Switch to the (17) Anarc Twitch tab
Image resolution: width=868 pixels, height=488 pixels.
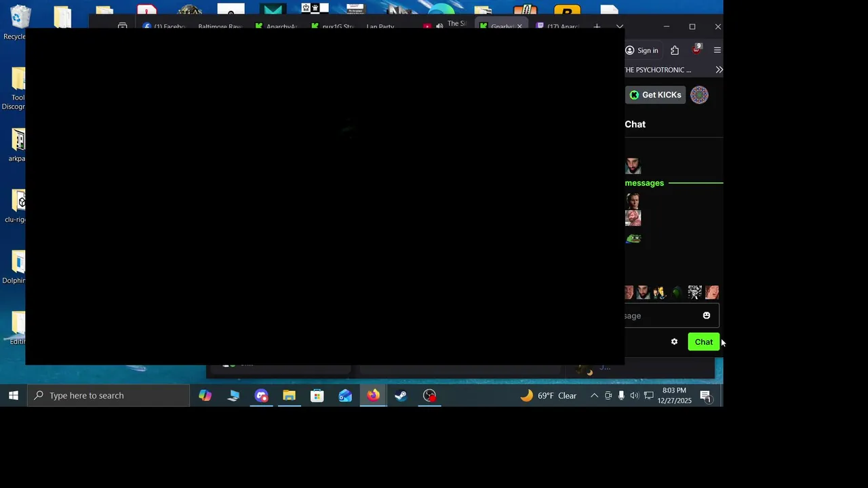coord(557,26)
